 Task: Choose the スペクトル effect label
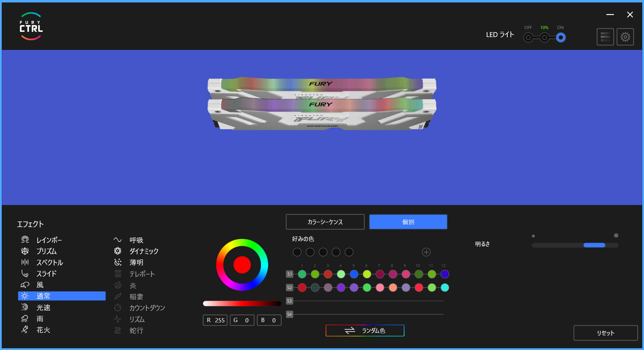50,262
